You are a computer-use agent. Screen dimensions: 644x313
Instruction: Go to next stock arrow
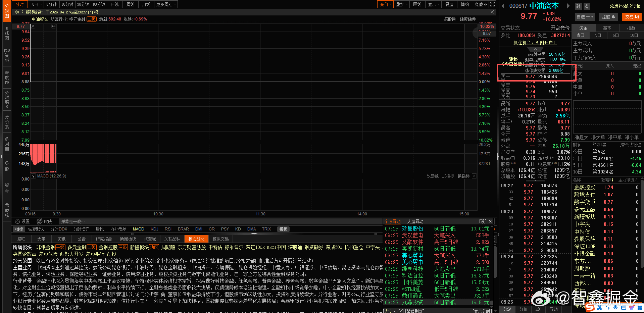click(x=568, y=6)
